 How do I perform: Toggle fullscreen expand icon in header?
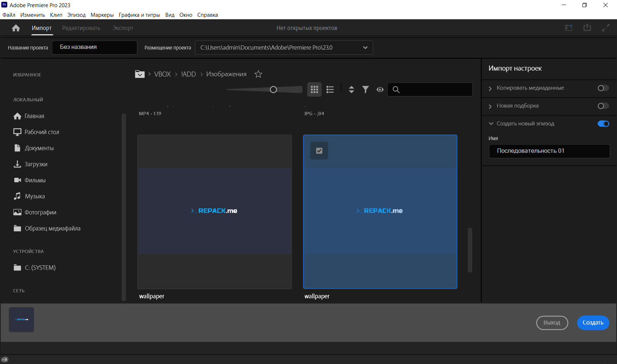click(x=606, y=28)
